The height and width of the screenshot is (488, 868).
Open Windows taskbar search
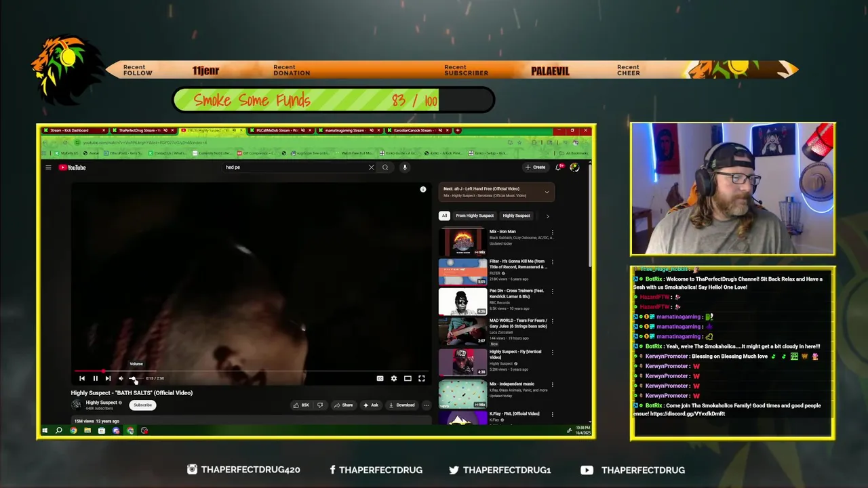point(59,430)
